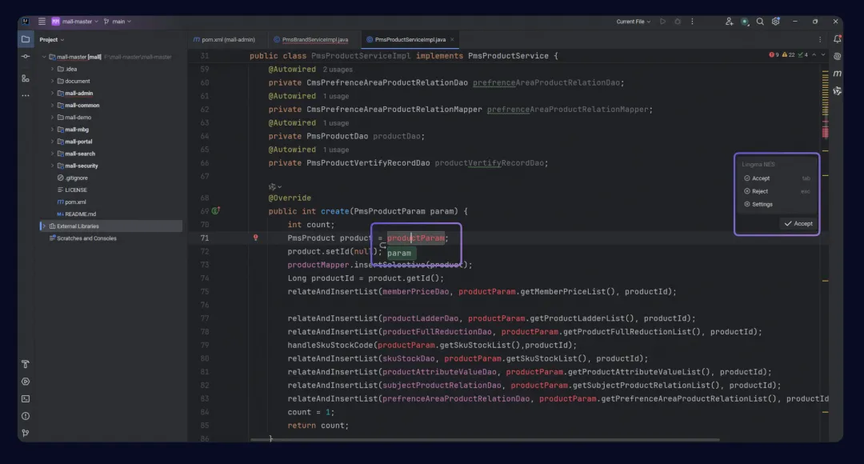Toggle the red breakpoint bulb on line 71
Viewport: 864px width, 464px height.
click(x=256, y=238)
